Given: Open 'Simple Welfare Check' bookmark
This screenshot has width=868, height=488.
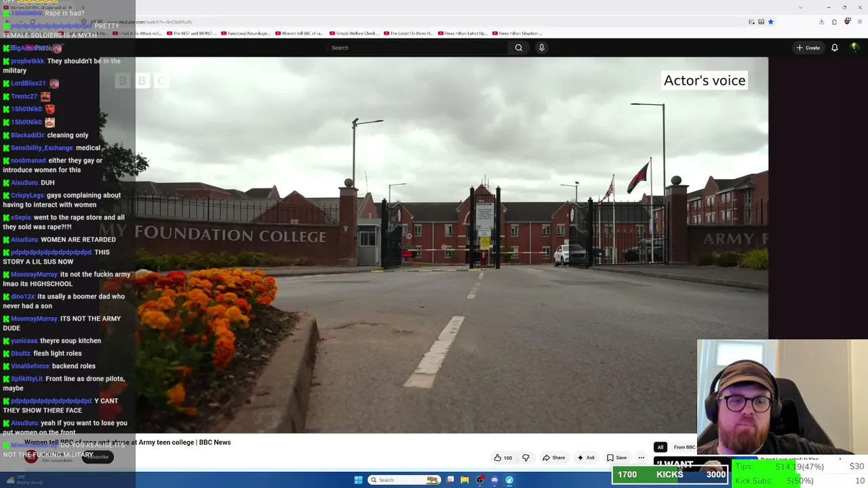Looking at the screenshot, I should point(354,33).
